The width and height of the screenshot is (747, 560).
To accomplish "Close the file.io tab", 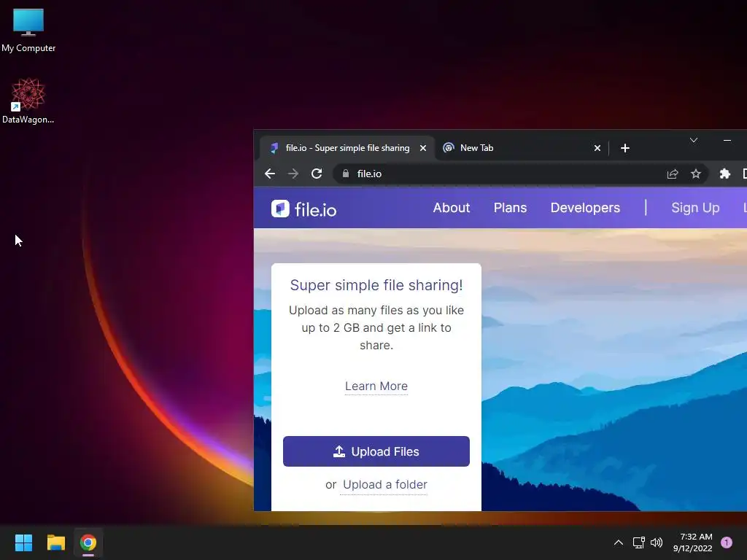I will coord(422,148).
